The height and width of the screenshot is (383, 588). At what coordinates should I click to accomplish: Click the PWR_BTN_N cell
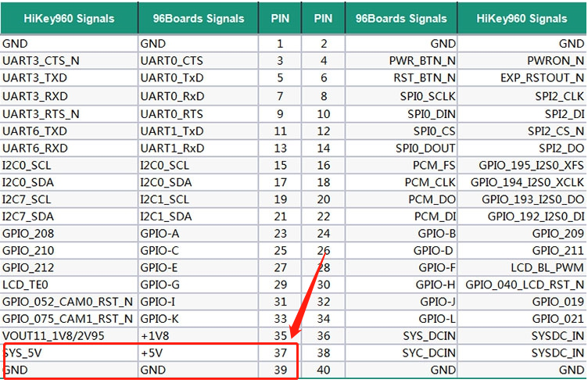(x=400, y=60)
